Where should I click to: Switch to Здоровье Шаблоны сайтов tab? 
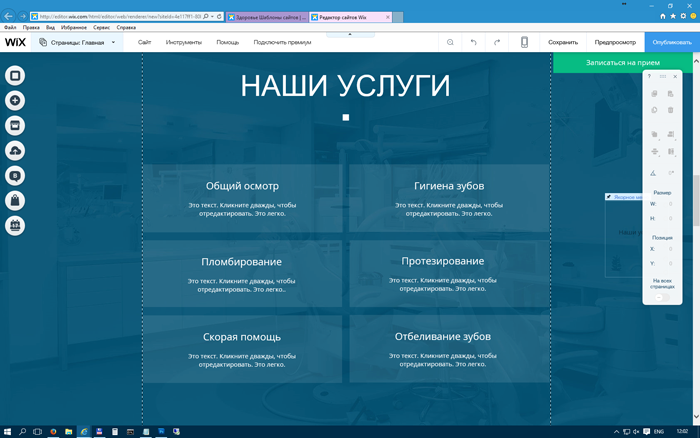267,17
